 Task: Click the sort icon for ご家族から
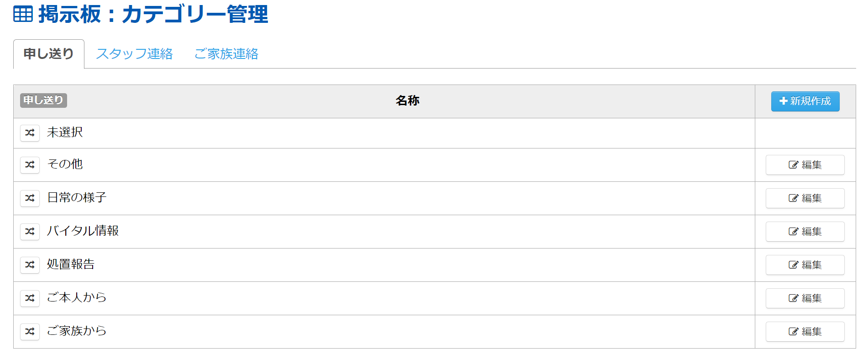point(30,331)
